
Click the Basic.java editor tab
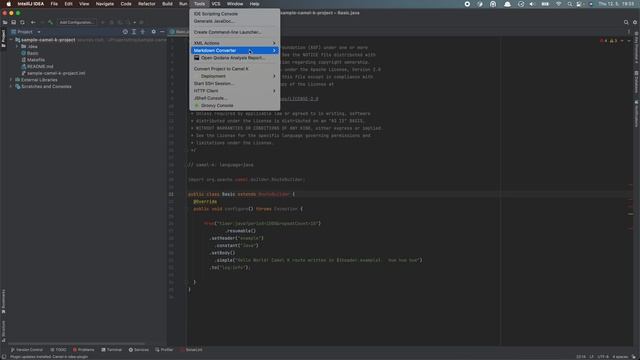click(x=180, y=31)
